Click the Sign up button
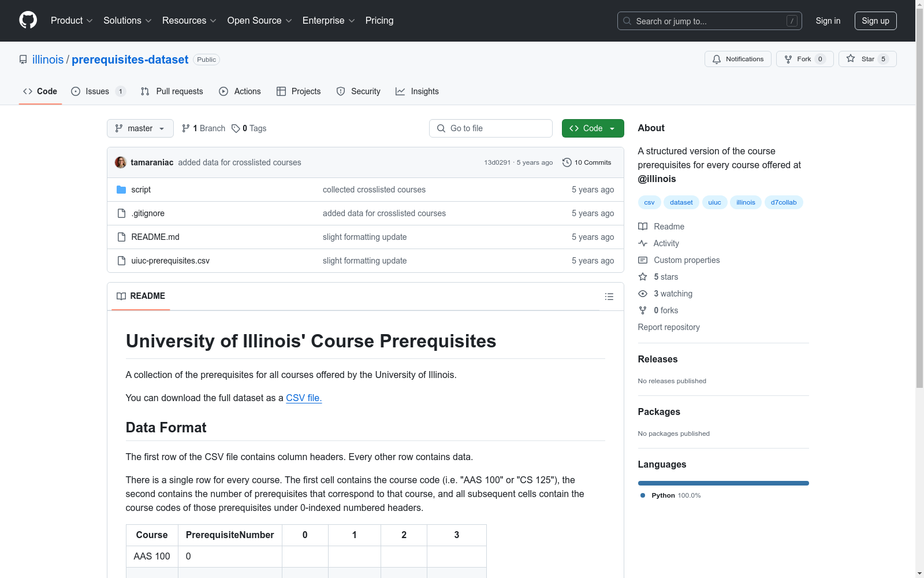Screen dimensions: 924x578 tap(875, 21)
